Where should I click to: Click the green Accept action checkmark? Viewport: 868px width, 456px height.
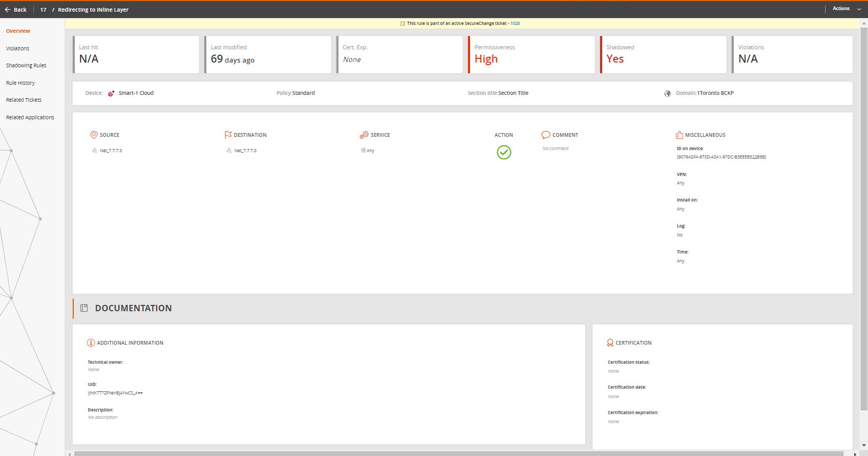point(504,153)
